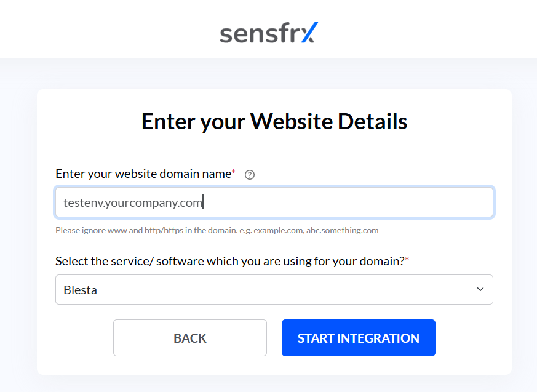
Task: Click the red asterisk beside domain name label
Action: (234, 171)
